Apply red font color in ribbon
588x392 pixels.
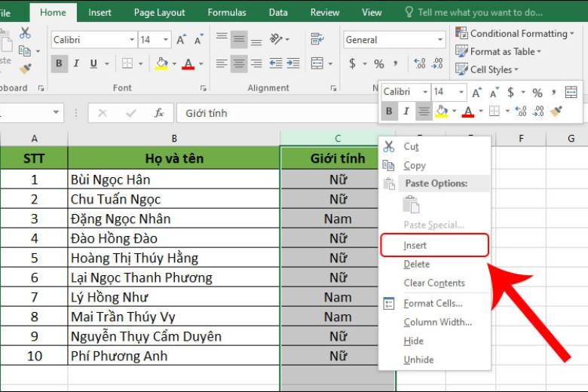(x=188, y=63)
